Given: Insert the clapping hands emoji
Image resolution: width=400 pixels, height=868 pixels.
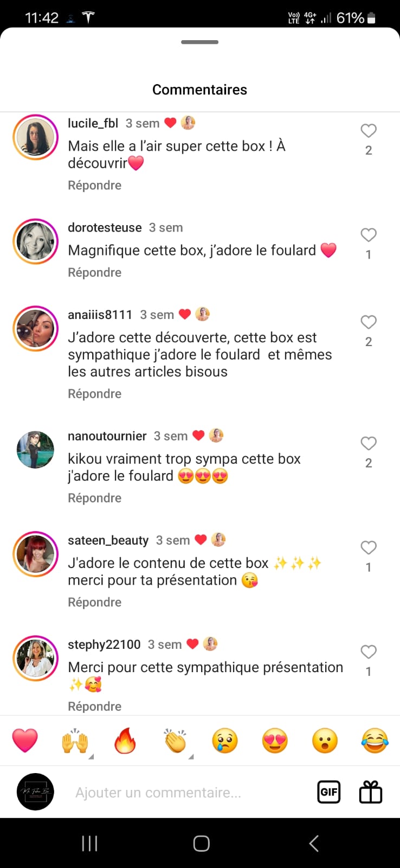Looking at the screenshot, I should 175,741.
